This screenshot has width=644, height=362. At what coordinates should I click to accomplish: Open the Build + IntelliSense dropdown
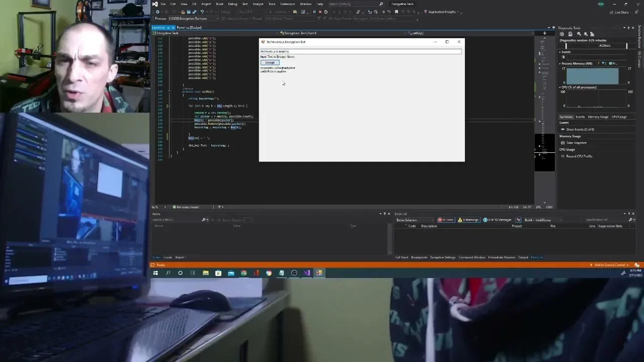(x=542, y=220)
